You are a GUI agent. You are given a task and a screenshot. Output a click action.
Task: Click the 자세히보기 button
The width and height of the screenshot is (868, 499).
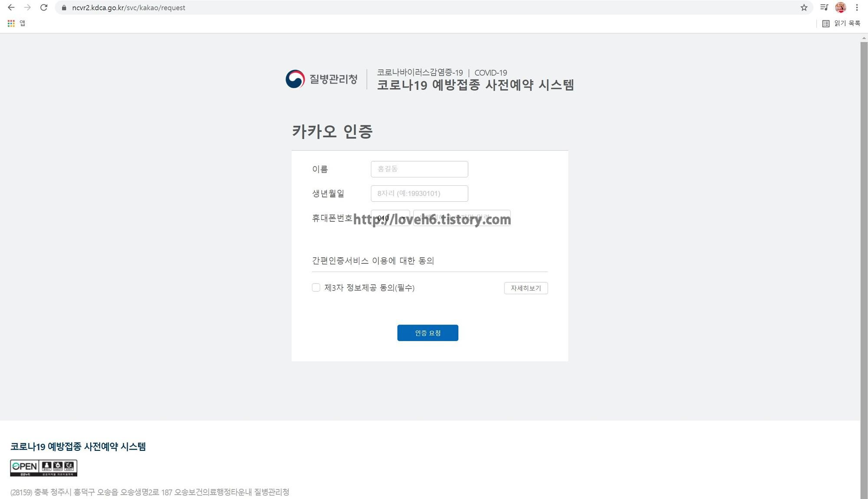(x=526, y=288)
